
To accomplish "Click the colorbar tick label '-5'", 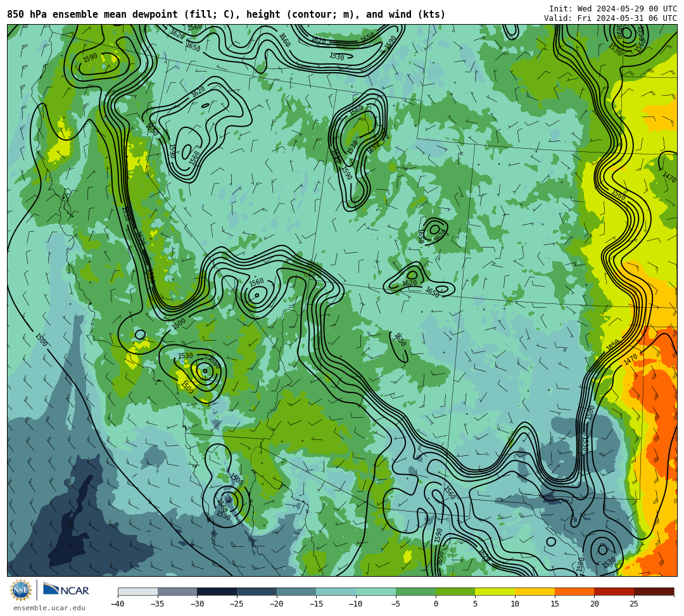I will click(x=396, y=604).
